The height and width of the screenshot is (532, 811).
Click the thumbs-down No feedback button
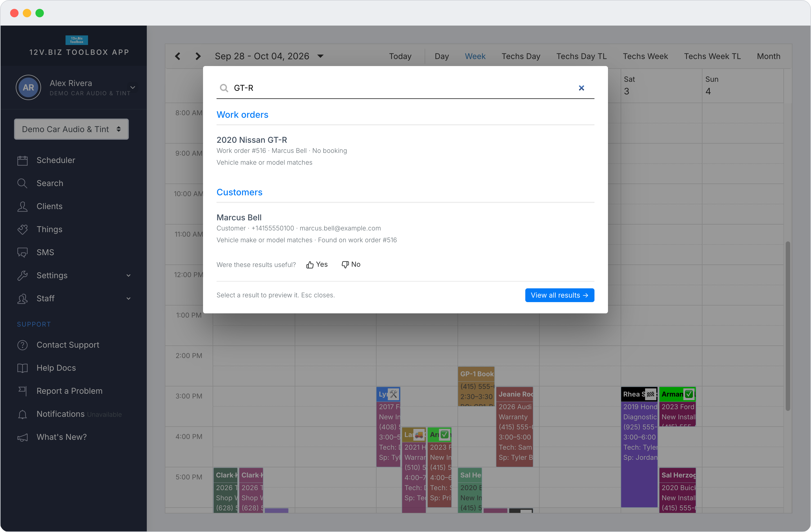[x=351, y=265]
